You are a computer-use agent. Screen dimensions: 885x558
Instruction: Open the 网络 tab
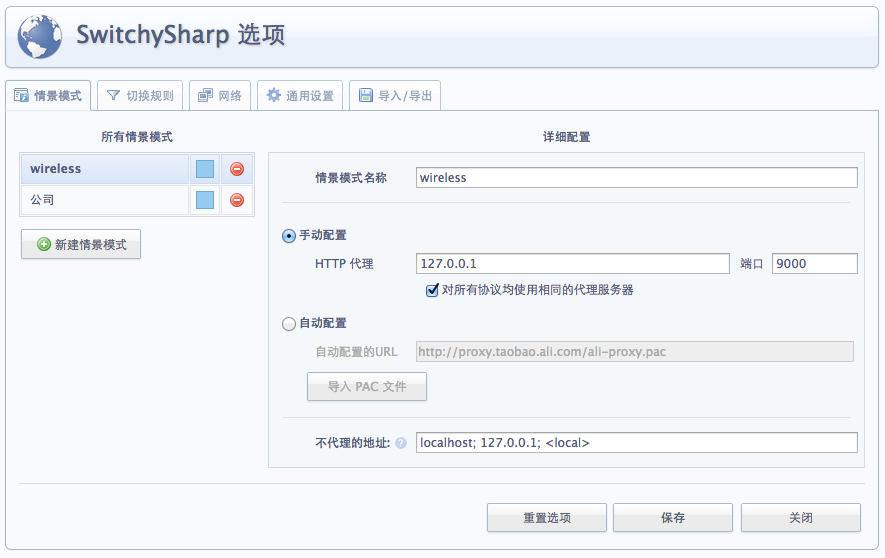coord(220,95)
